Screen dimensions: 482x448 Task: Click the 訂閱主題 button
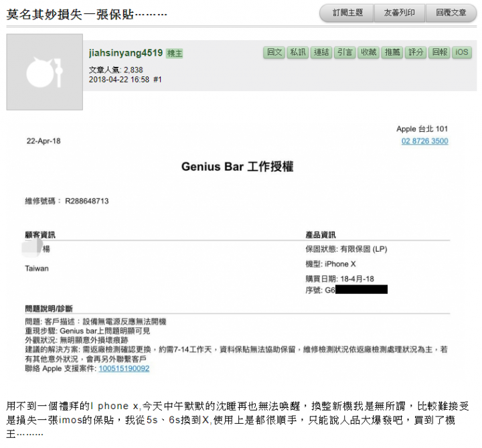coord(347,13)
